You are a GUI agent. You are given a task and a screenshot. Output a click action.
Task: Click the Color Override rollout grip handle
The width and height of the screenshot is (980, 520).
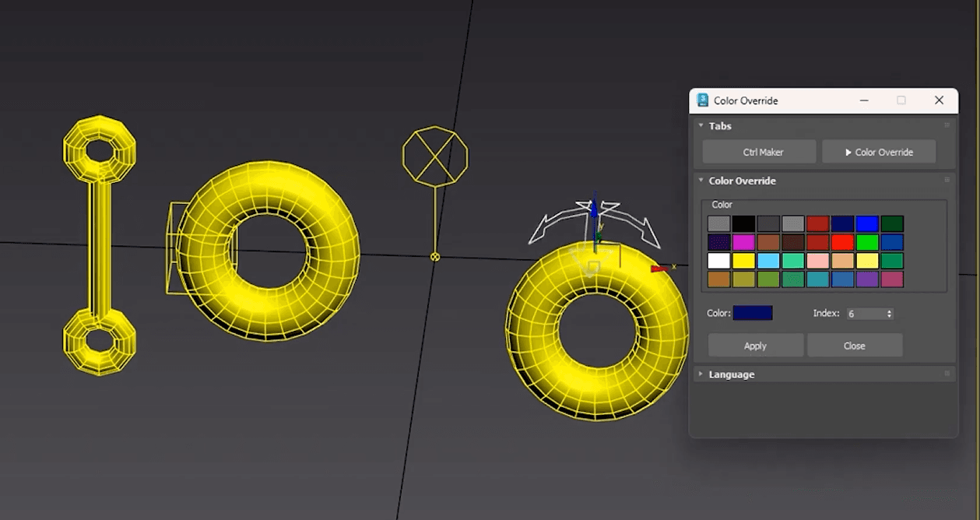pyautogui.click(x=947, y=180)
